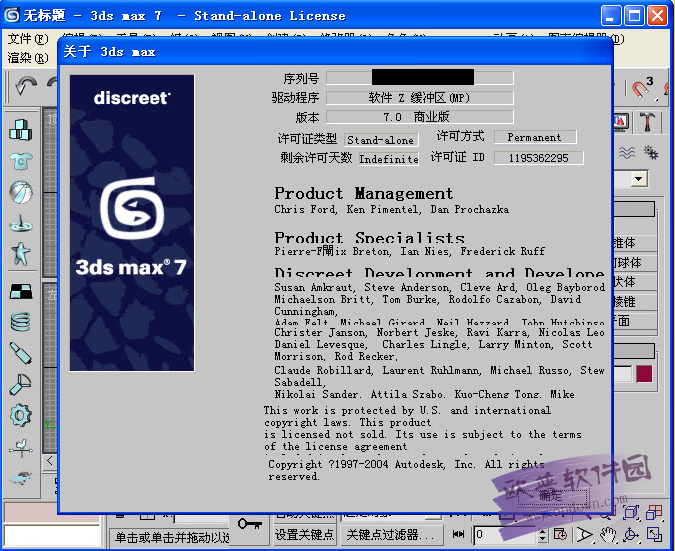Click the Undo arrow in the main toolbar
This screenshot has width=675, height=551.
point(26,86)
